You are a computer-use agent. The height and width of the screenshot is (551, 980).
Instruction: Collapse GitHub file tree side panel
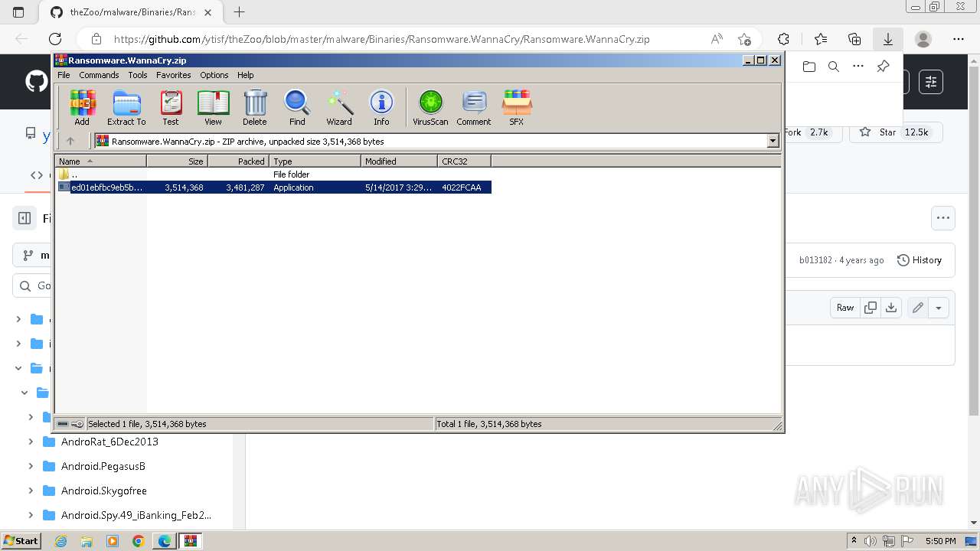24,218
